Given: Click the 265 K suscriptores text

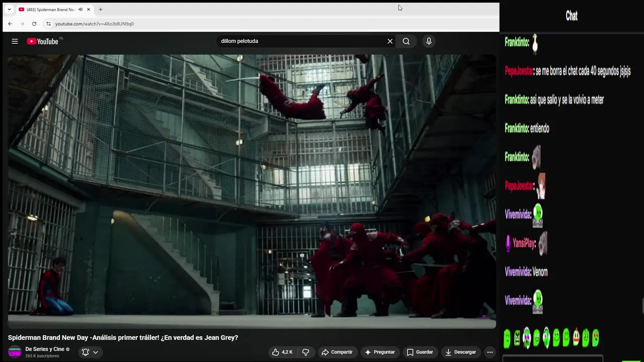Looking at the screenshot, I should [x=42, y=356].
